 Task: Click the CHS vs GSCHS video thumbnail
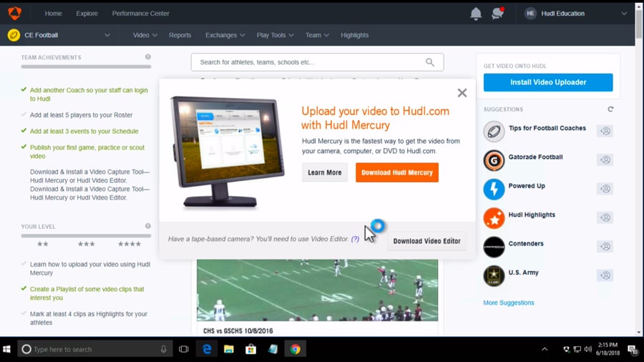point(317,290)
